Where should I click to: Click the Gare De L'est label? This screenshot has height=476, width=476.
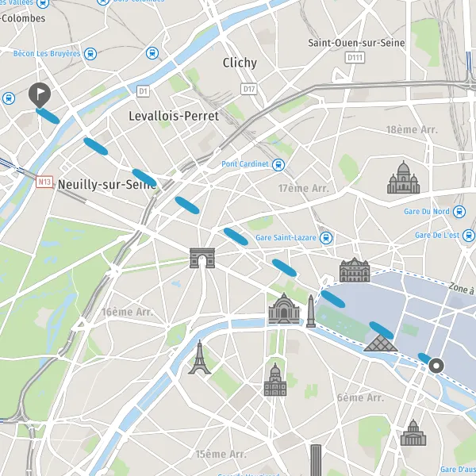click(x=437, y=236)
